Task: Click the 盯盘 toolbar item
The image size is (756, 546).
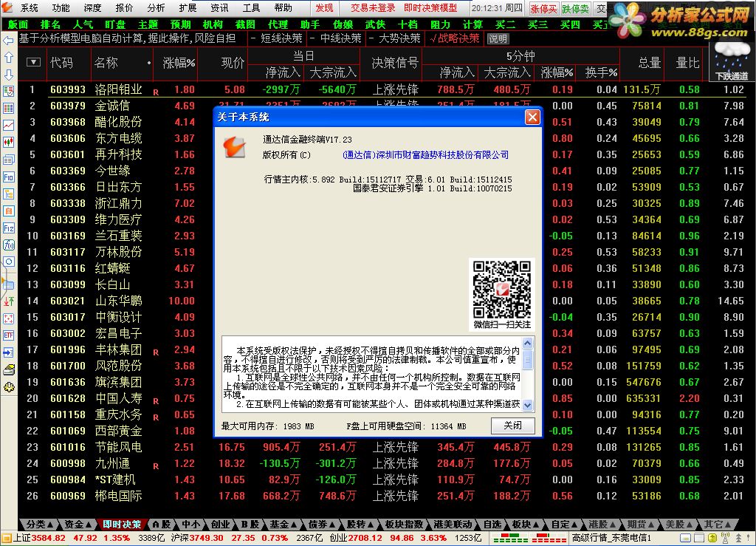Action: pos(115,24)
